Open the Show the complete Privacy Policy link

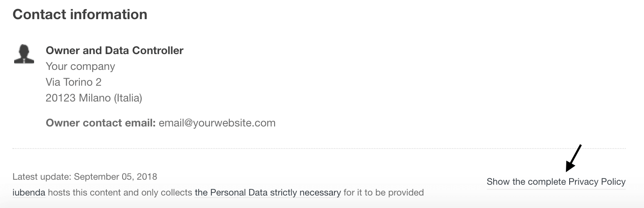556,182
